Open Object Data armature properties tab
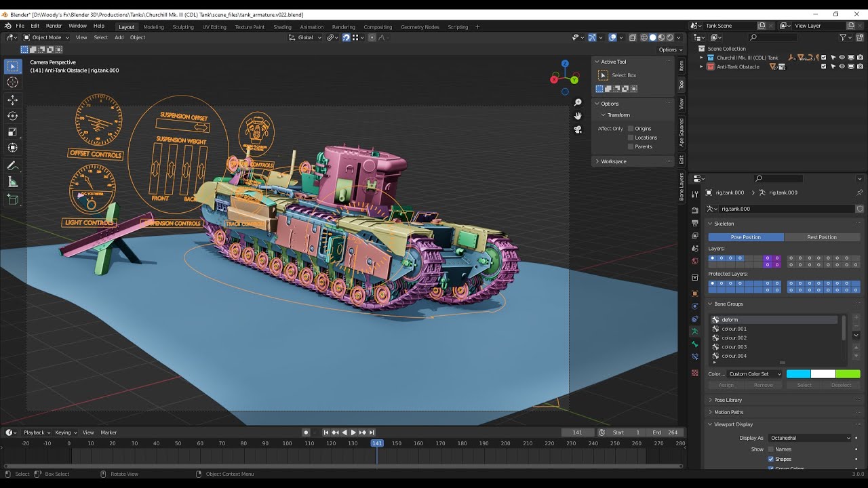The image size is (868, 488). (x=694, y=331)
